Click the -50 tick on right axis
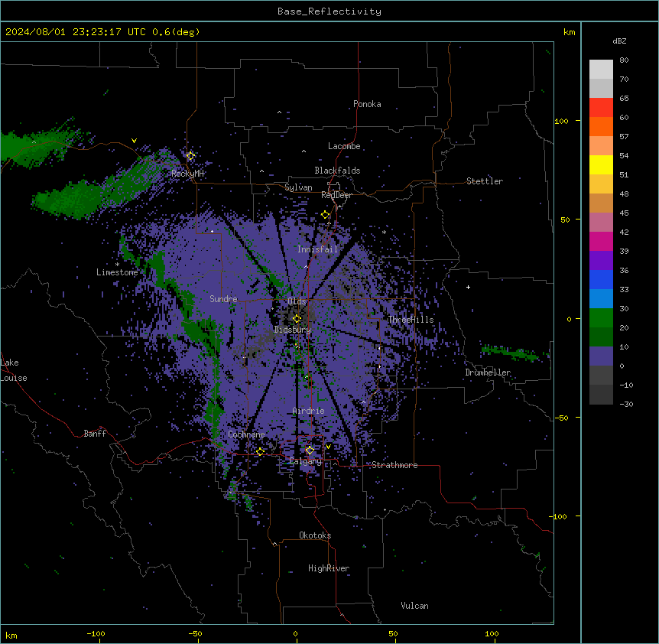The width and height of the screenshot is (659, 644). point(561,418)
